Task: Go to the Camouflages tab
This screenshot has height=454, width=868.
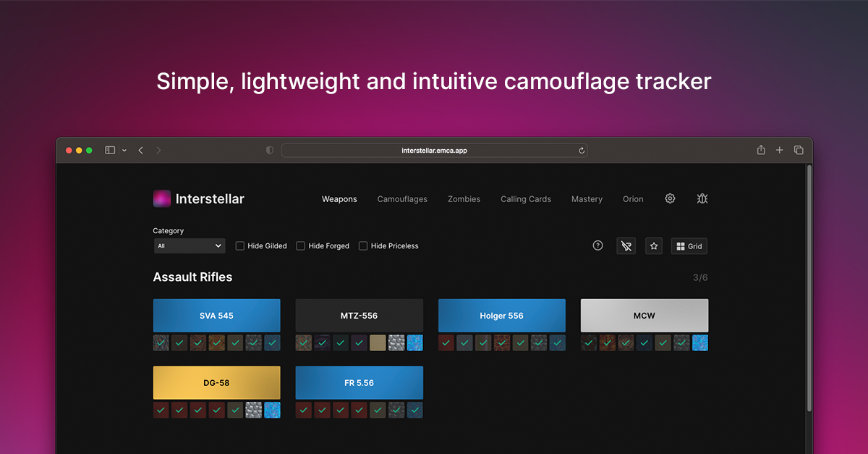Action: tap(402, 199)
